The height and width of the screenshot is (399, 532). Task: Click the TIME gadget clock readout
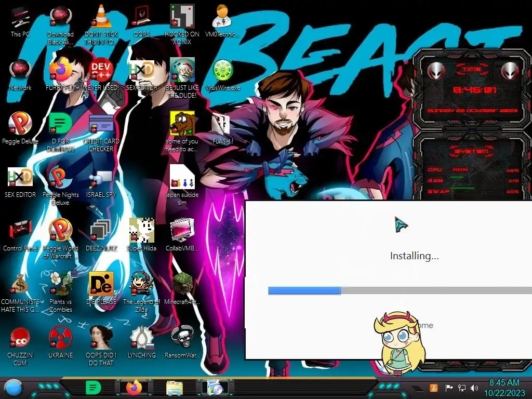coord(475,89)
